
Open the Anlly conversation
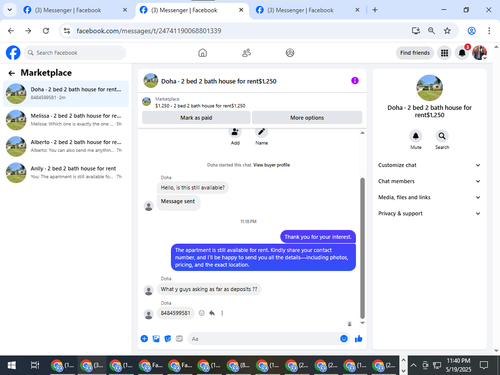click(x=66, y=172)
